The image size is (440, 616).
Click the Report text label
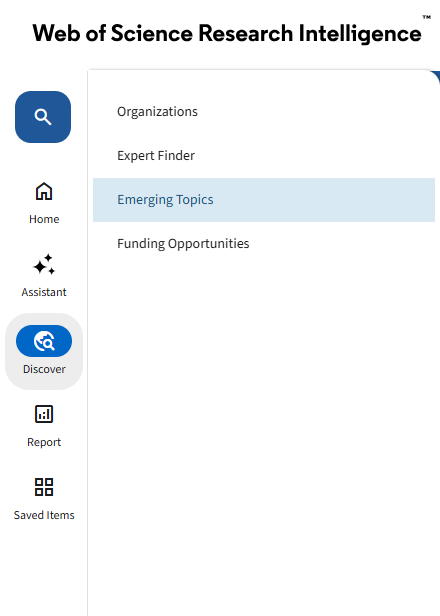tap(44, 442)
